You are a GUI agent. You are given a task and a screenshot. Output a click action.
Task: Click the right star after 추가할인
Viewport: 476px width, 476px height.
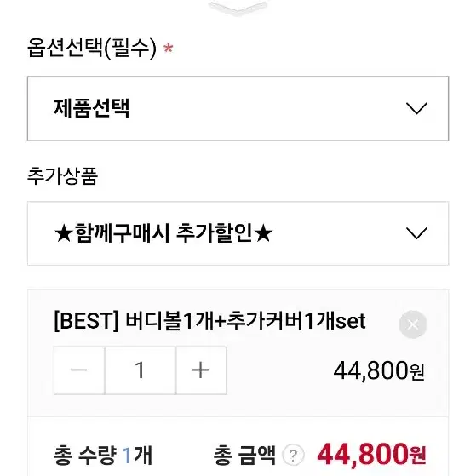[263, 234]
